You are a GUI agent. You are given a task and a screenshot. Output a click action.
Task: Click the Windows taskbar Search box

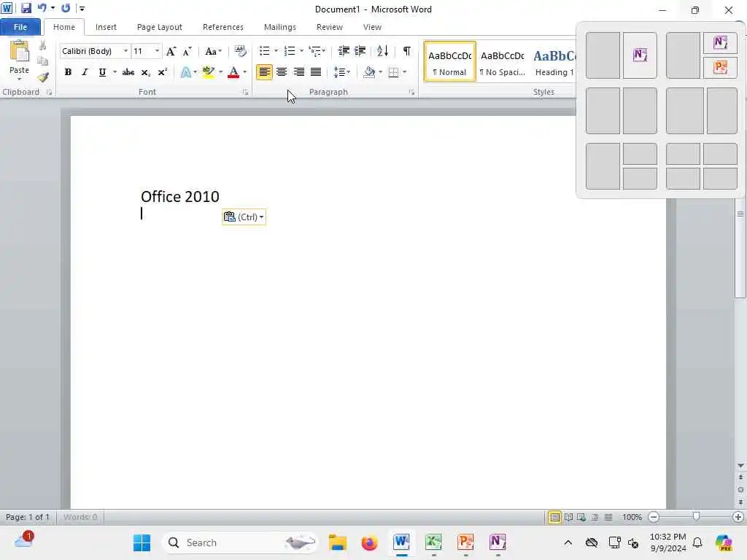coord(240,542)
